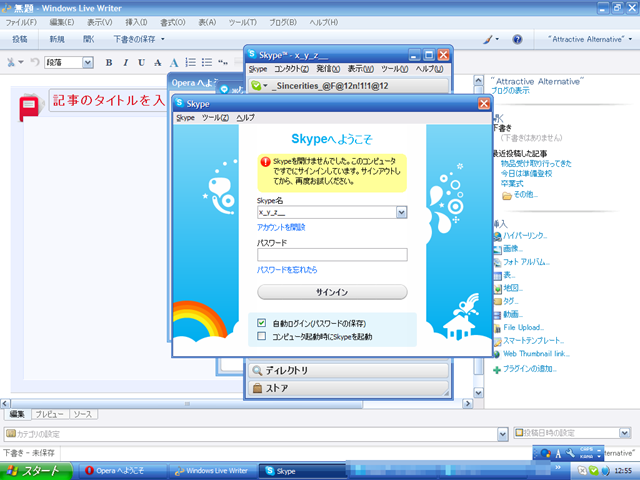This screenshot has height=480, width=640.
Task: Open ヘルプ menu in Skype sign-in window
Action: pos(245,118)
